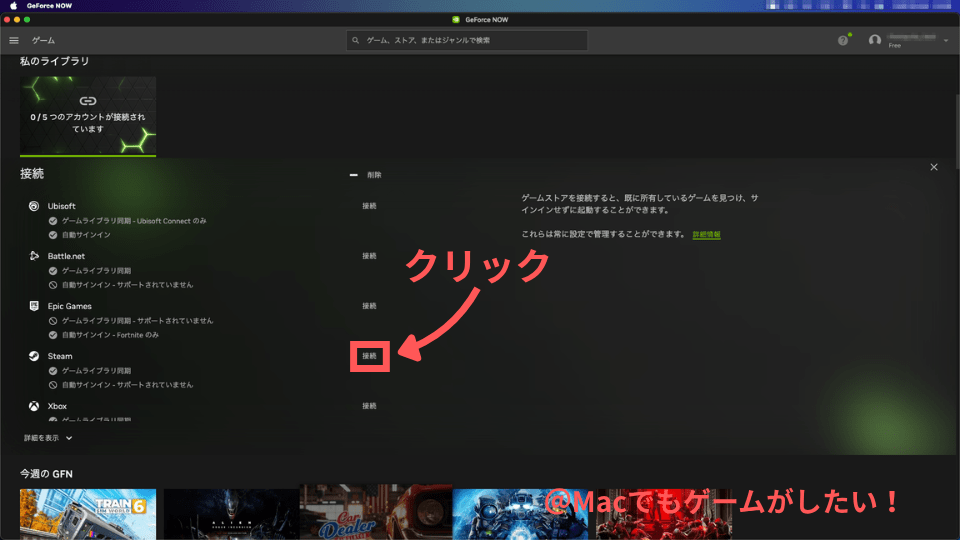The image size is (960, 540).
Task: Click the 削除 minus icon
Action: 353,175
